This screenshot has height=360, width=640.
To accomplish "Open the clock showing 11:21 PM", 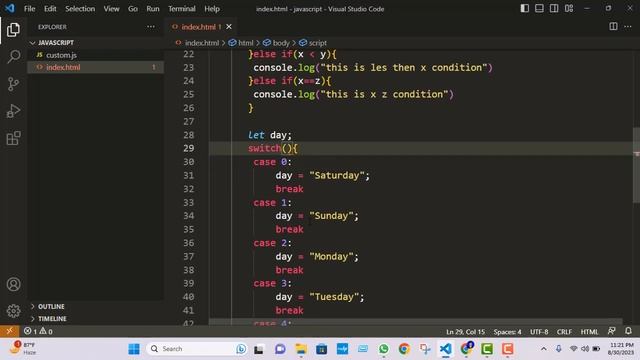I will (x=622, y=349).
